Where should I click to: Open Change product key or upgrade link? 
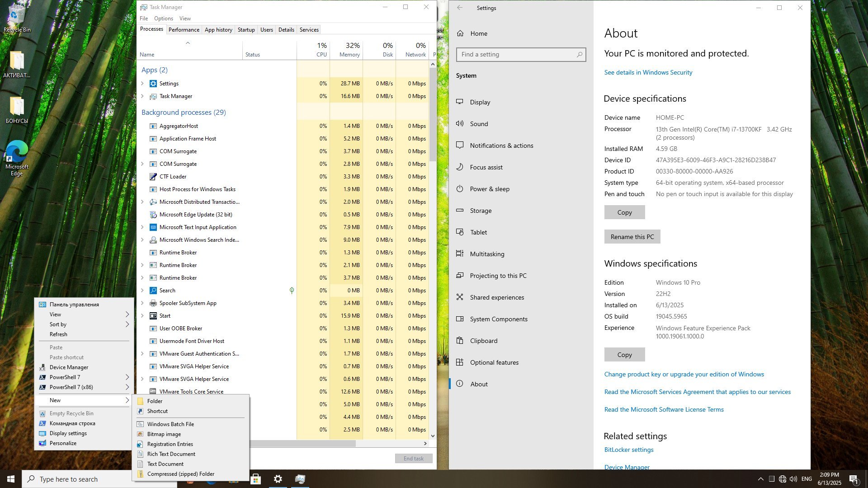click(684, 374)
